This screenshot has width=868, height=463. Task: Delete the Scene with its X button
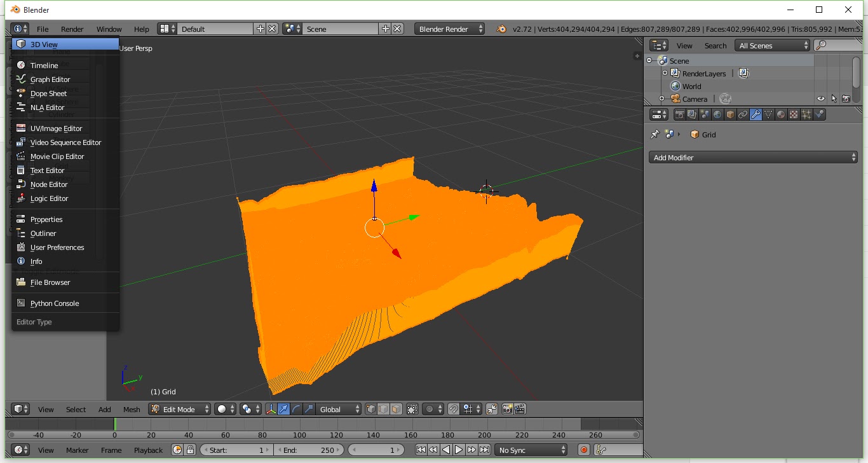tap(397, 29)
